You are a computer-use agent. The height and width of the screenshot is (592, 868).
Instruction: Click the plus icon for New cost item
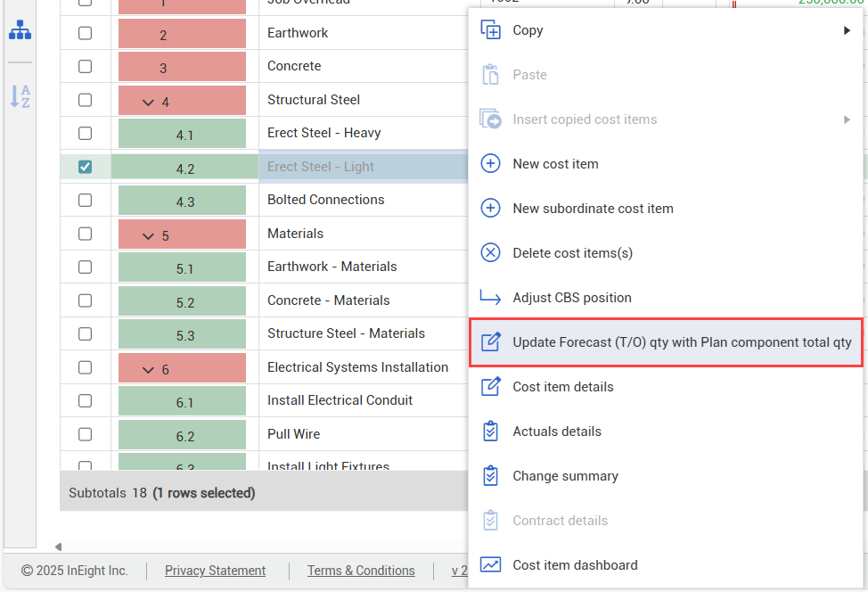[490, 164]
